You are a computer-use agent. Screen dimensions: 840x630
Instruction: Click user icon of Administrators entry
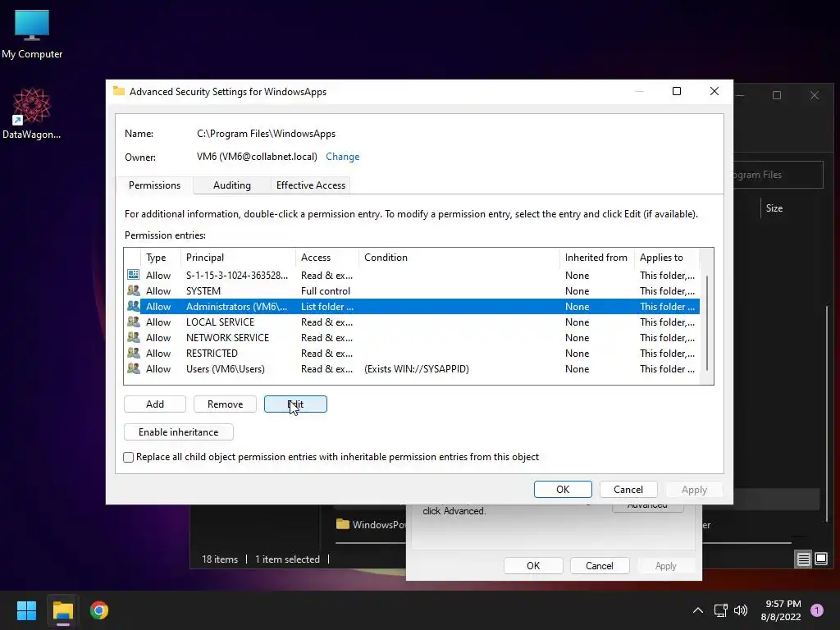134,306
